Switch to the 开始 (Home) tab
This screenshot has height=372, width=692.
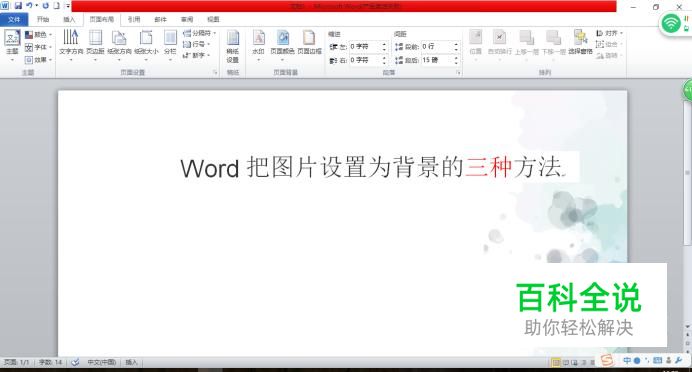click(x=43, y=19)
